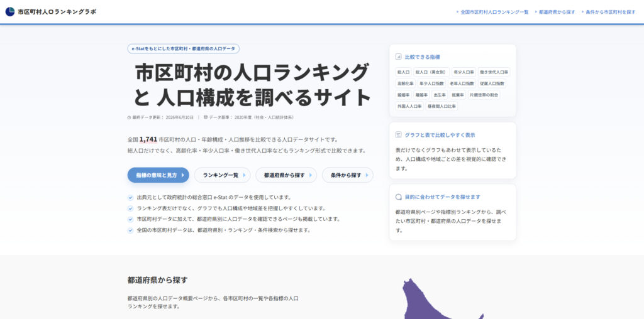The width and height of the screenshot is (644, 319).
Task: Select the 婚姻率 indicator tag
Action: pos(403,95)
